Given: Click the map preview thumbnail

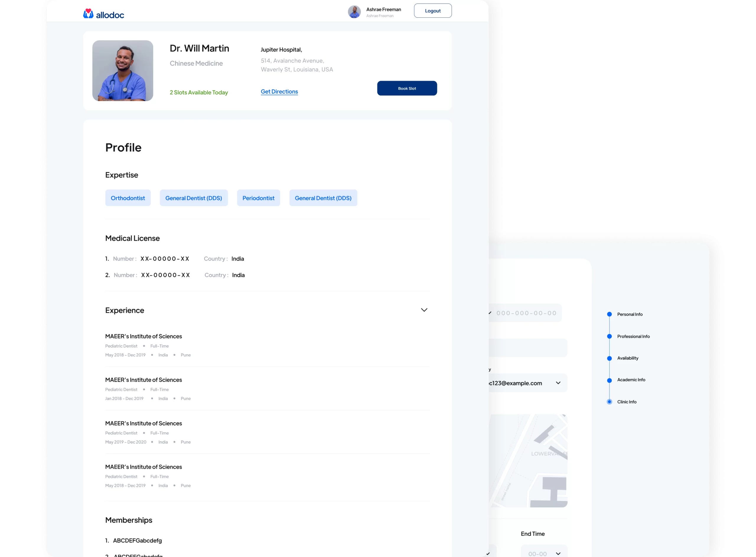Looking at the screenshot, I should [x=528, y=460].
